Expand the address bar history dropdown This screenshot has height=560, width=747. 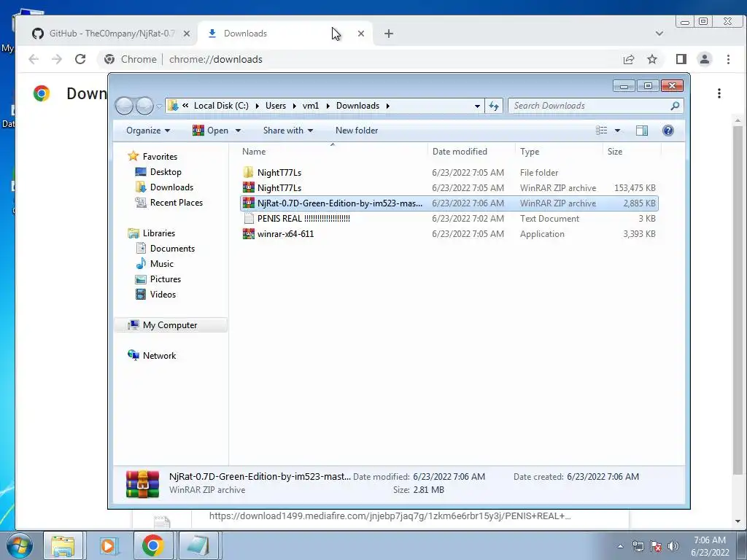pyautogui.click(x=477, y=106)
